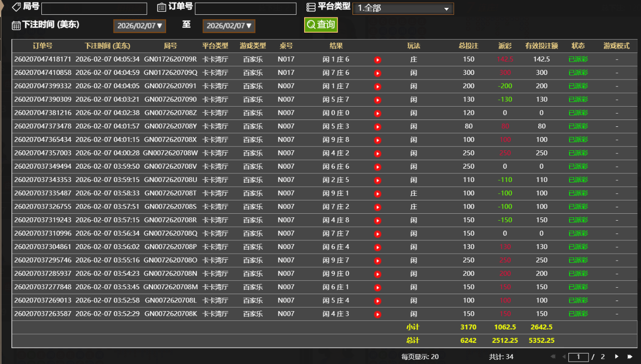641x364 pixels.
Task: Play replay for order 260207037335487
Action: 377,193
